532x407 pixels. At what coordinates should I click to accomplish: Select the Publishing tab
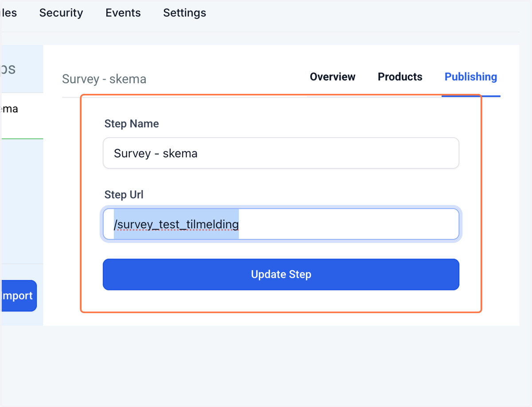point(471,77)
